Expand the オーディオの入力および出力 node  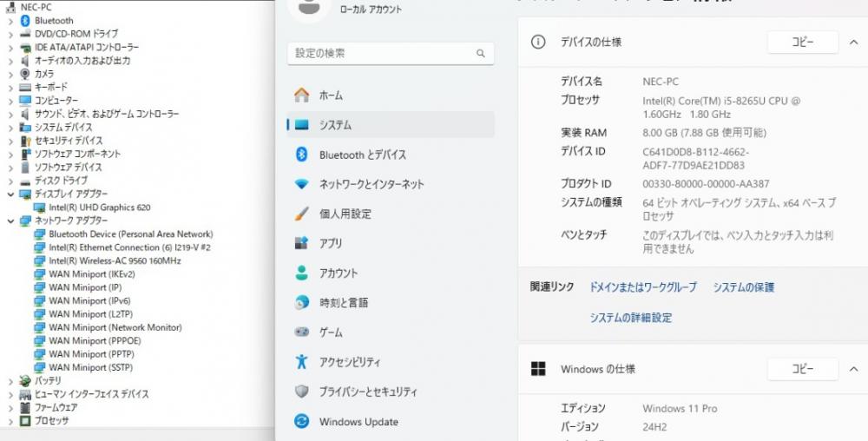[x=10, y=61]
